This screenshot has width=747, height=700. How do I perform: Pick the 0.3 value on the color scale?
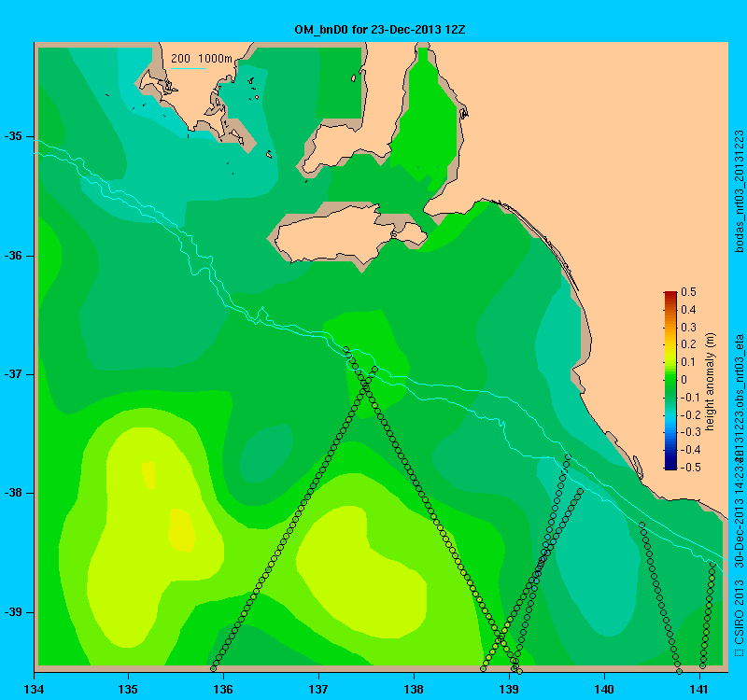click(x=688, y=328)
